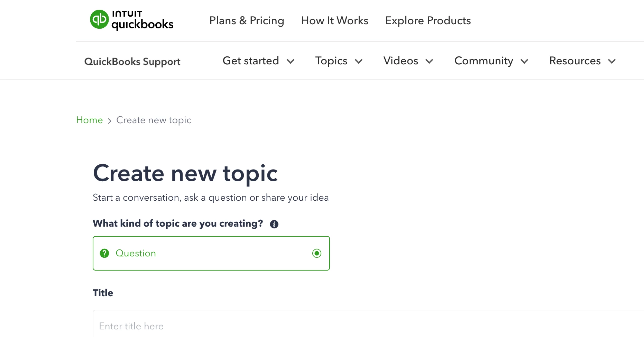Open the QuickBooks Support link

(x=132, y=62)
